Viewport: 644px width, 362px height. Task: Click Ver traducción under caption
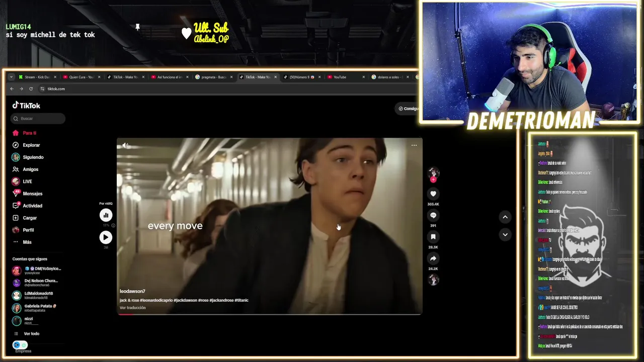[133, 308]
